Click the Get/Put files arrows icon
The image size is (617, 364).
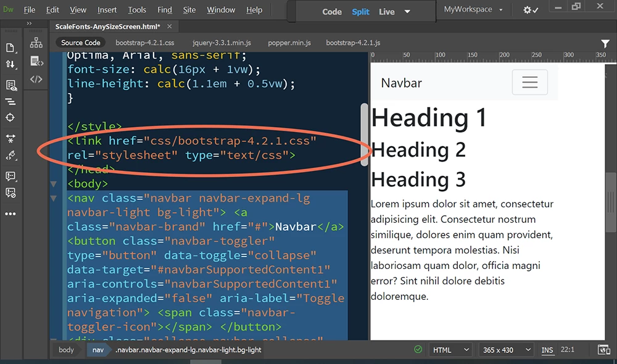[10, 64]
